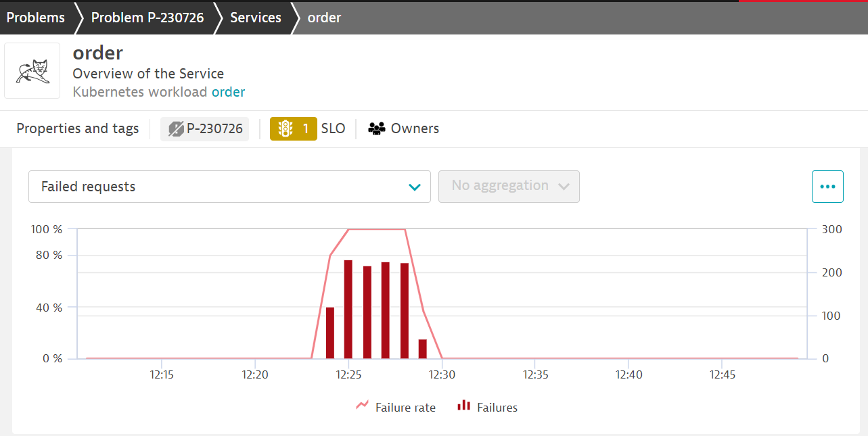
Task: Open Properties and tags
Action: tap(78, 128)
